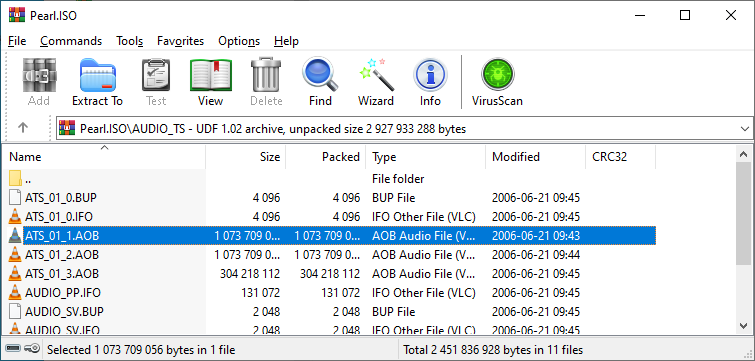Sort the list by Size column header
The image size is (755, 361).
tap(246, 156)
